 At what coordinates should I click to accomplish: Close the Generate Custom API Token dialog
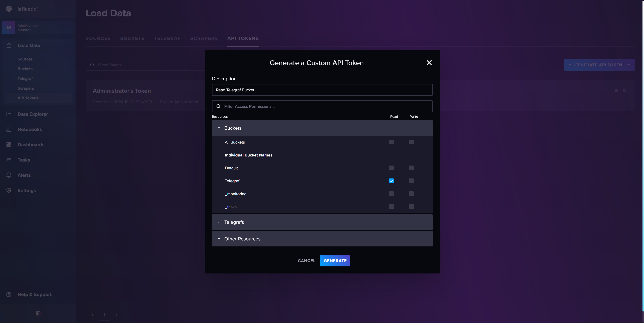point(429,63)
